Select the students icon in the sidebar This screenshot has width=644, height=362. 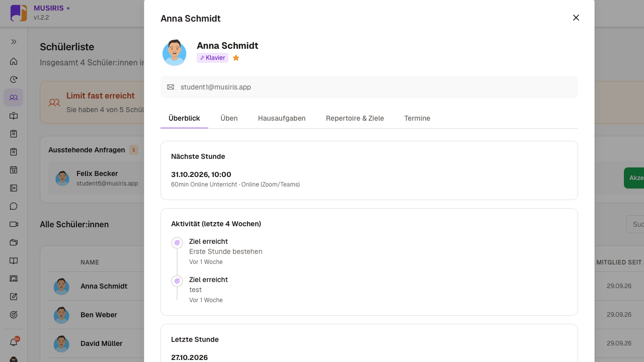coord(14,98)
